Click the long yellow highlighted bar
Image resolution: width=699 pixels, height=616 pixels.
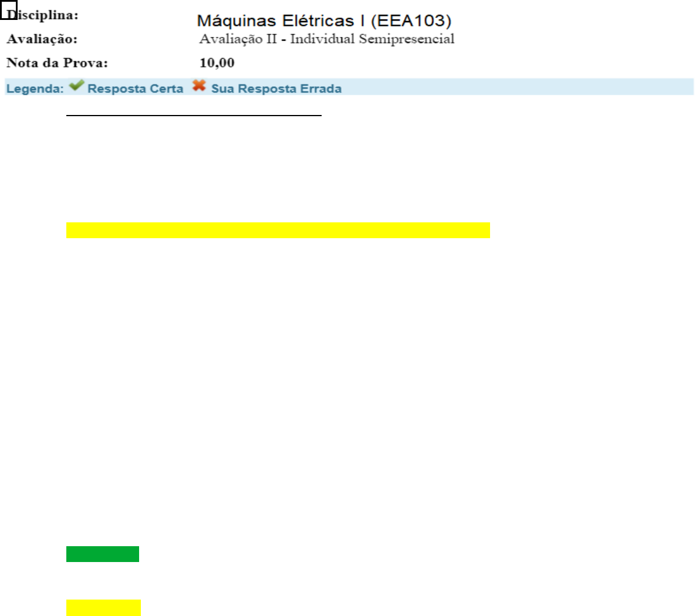[x=278, y=230]
